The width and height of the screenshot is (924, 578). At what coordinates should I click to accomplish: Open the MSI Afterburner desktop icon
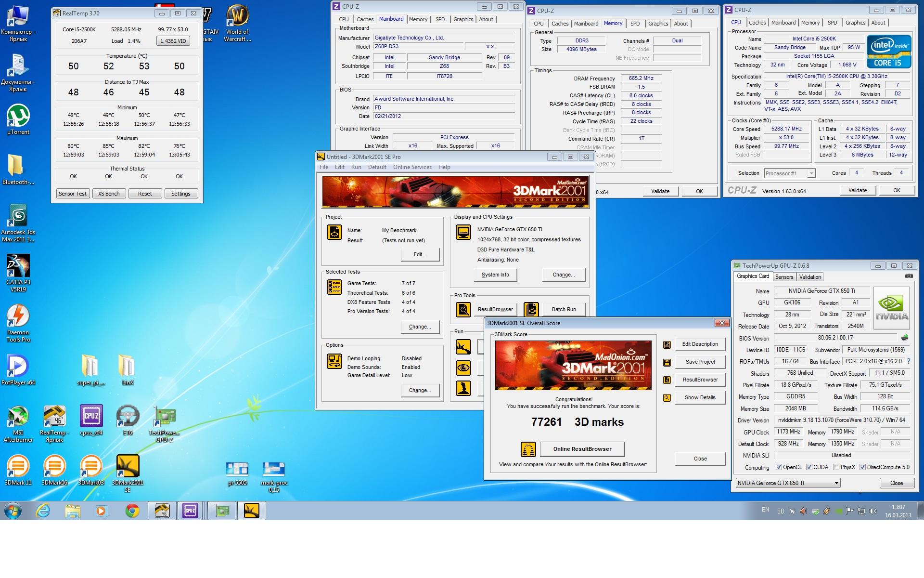tap(18, 423)
